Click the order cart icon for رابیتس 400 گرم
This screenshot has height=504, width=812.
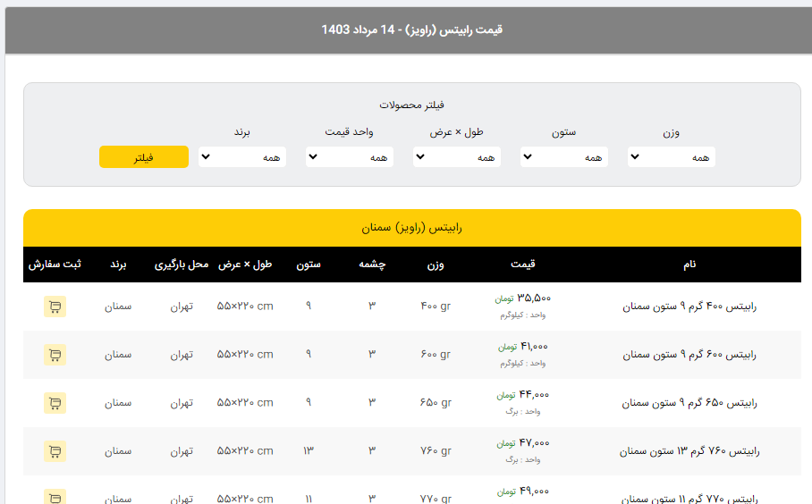pyautogui.click(x=55, y=307)
